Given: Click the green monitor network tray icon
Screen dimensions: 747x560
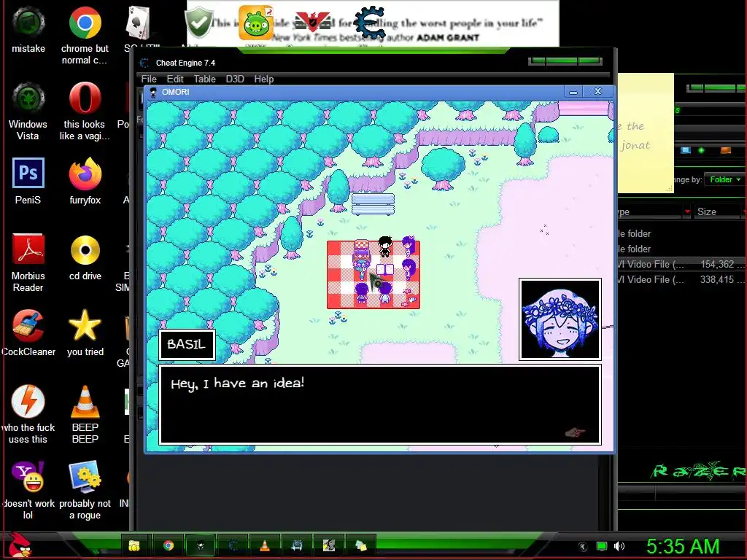Looking at the screenshot, I should click(602, 546).
